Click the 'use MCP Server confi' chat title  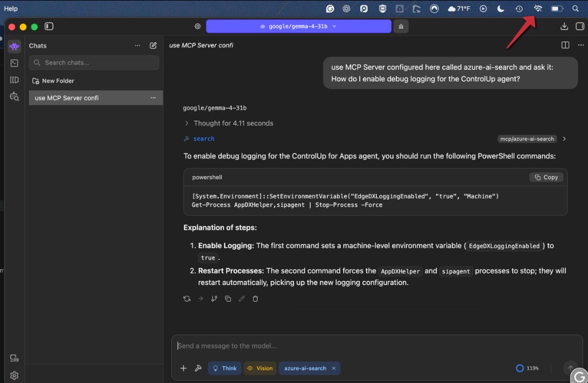click(201, 45)
